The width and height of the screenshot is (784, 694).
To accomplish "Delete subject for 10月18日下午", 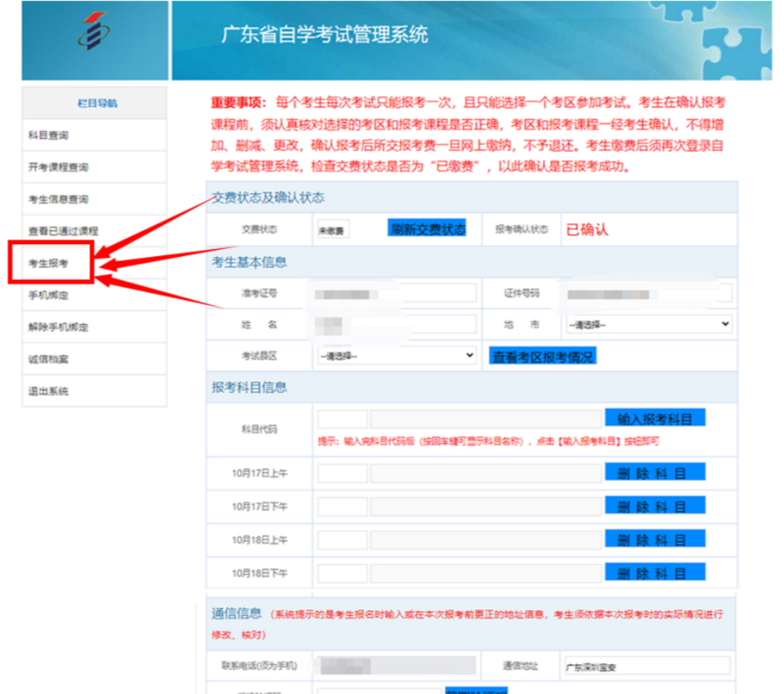I will coord(655,571).
